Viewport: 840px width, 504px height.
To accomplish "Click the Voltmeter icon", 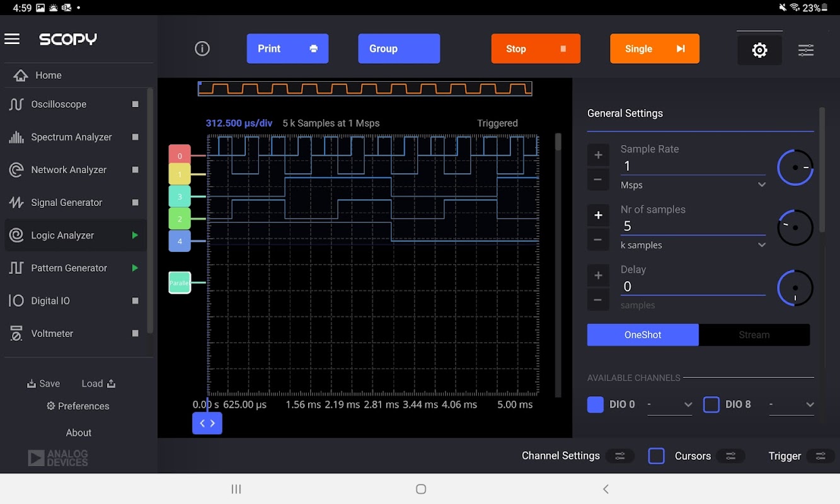I will tap(16, 333).
